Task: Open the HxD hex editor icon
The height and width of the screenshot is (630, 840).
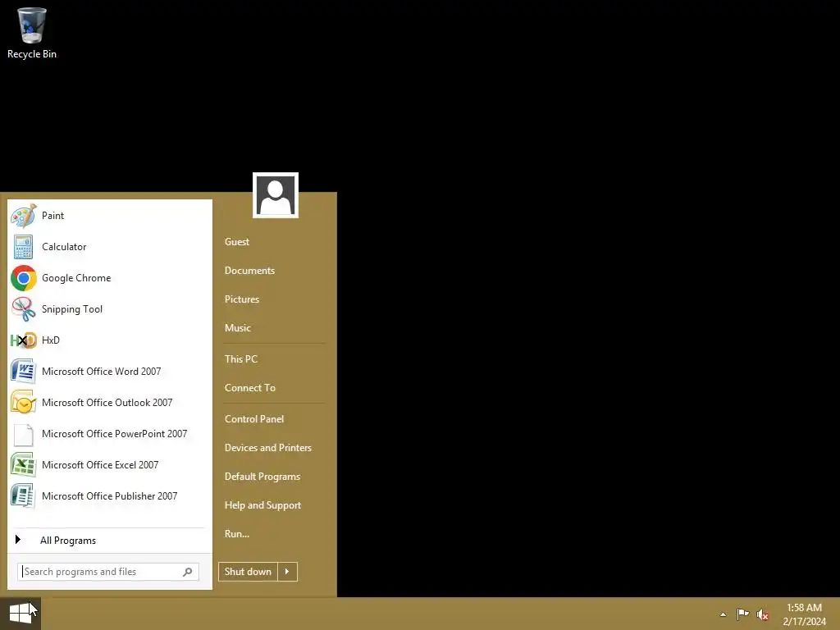Action: [x=24, y=340]
